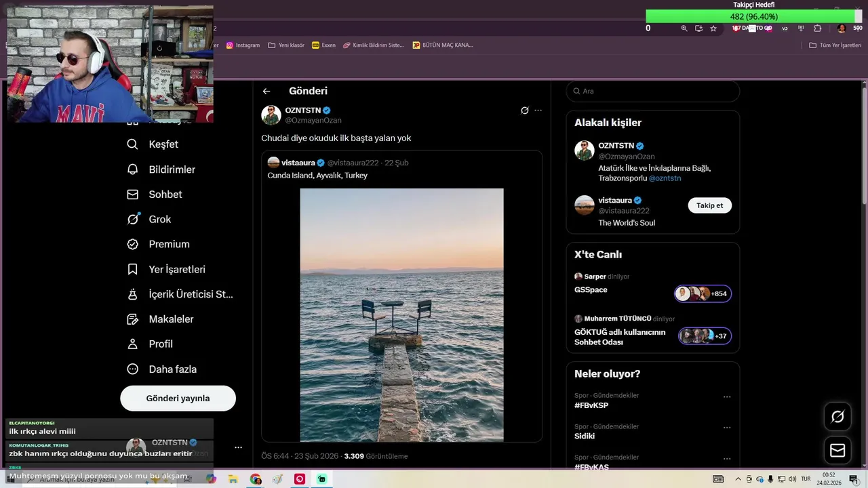The height and width of the screenshot is (488, 868).
Task: Click the Profil person icon
Action: pos(133,344)
